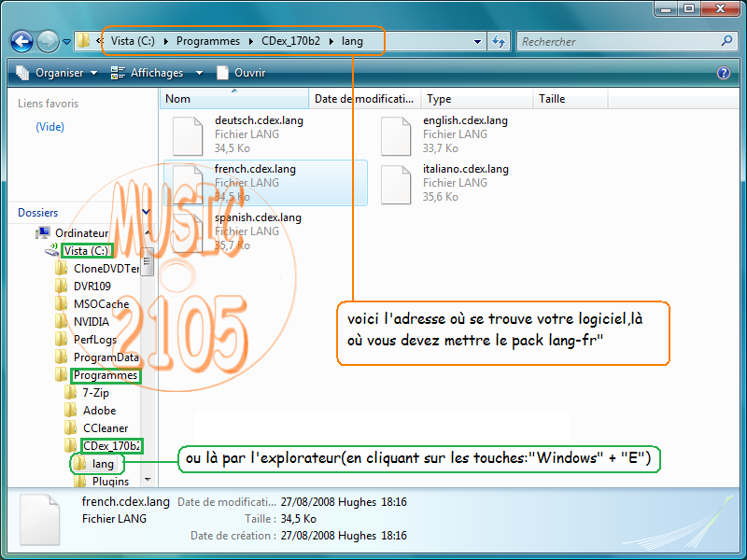Select Ordinateur in the folder tree
This screenshot has height=560, width=747.
pyautogui.click(x=81, y=232)
